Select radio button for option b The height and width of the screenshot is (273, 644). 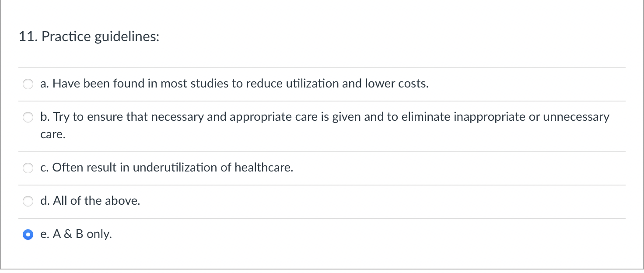coord(28,117)
